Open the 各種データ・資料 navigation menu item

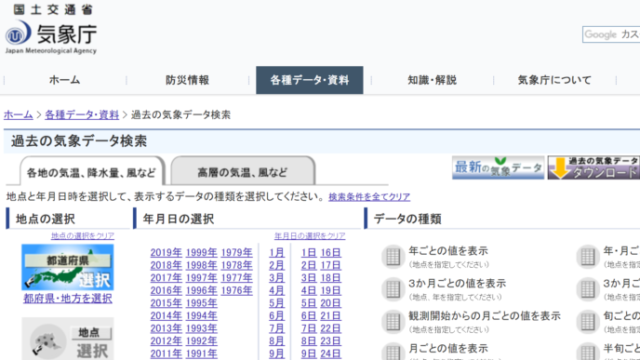point(309,80)
